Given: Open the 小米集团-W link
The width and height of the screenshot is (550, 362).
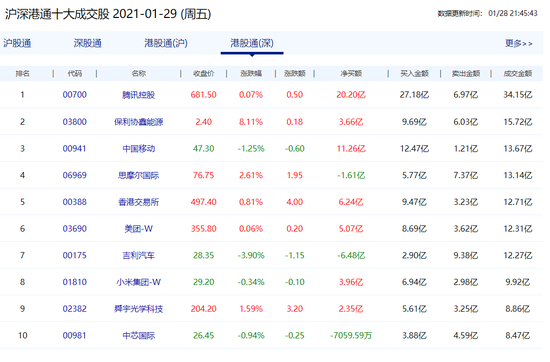Looking at the screenshot, I should [139, 282].
